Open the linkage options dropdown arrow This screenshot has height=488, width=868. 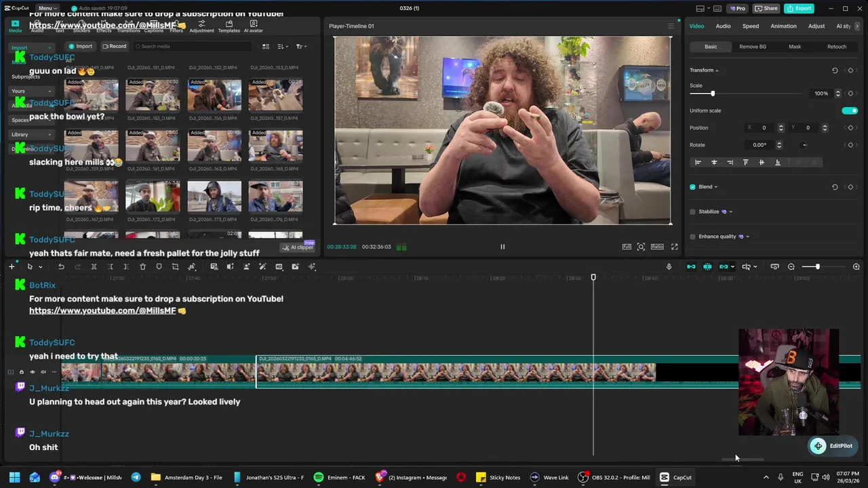[x=732, y=267]
